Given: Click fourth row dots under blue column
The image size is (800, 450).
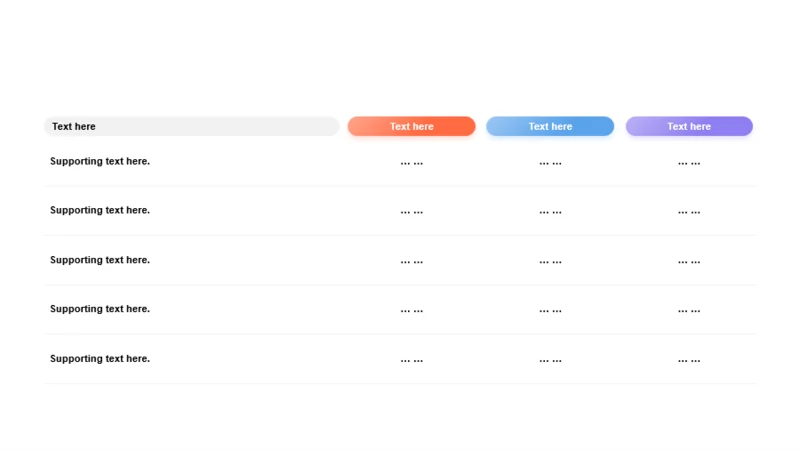Looking at the screenshot, I should click(551, 311).
